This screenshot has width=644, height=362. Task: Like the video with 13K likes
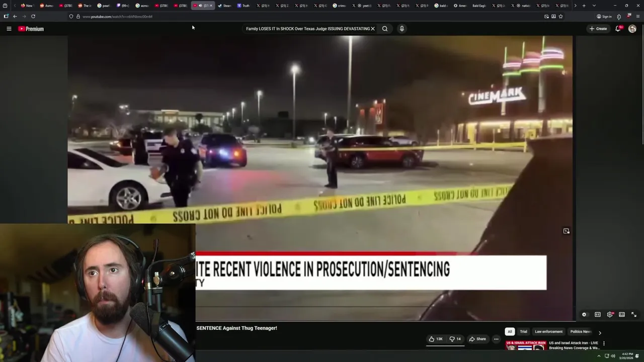point(436,339)
